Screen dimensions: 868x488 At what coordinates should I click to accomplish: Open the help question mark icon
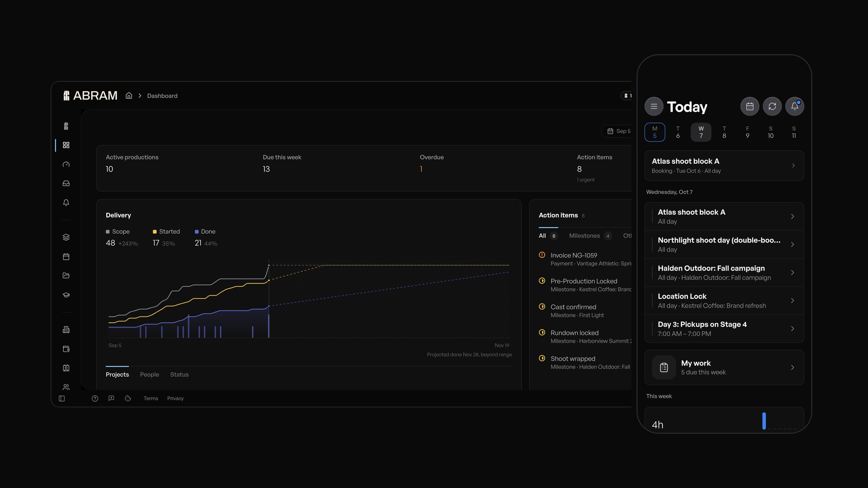(95, 398)
